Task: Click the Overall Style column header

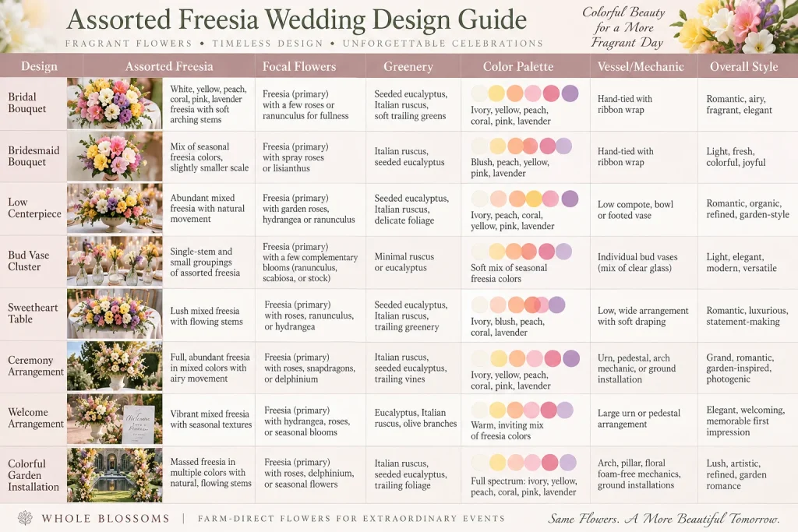Action: click(x=743, y=67)
